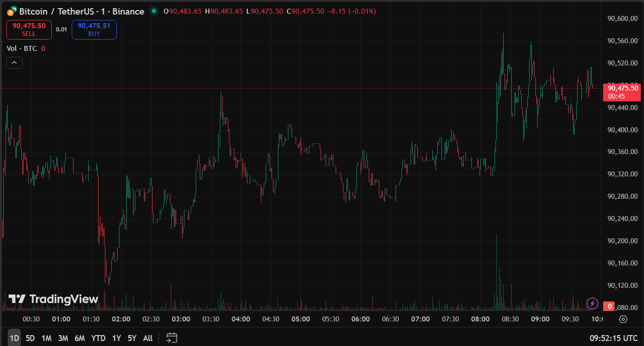The width and height of the screenshot is (644, 346).
Task: Click the 01:30 time axis label
Action: 91,319
